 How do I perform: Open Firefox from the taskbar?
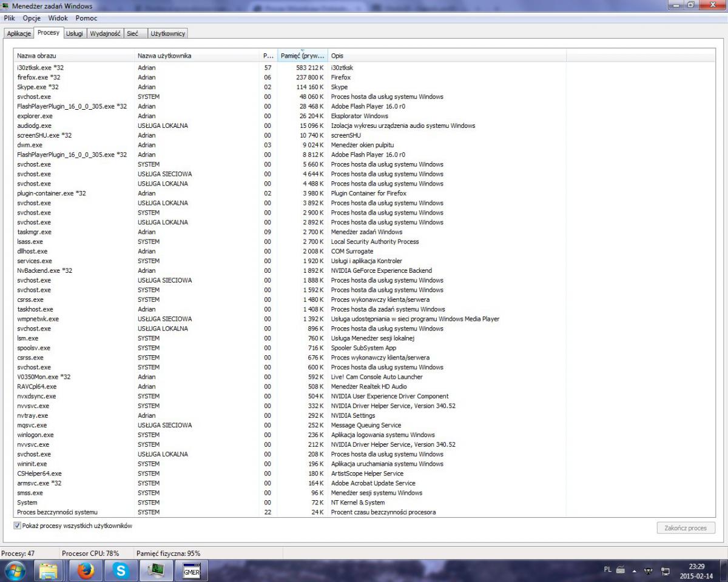(86, 570)
